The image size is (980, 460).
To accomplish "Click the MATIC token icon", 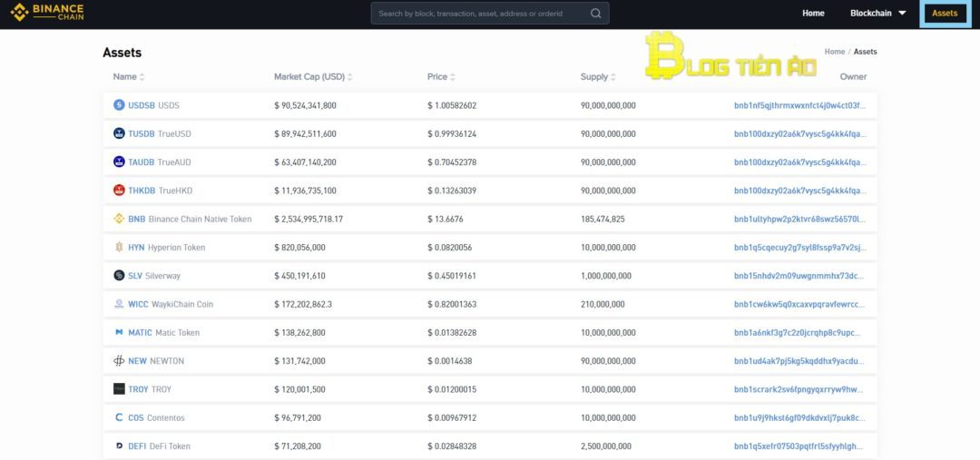I will point(119,333).
